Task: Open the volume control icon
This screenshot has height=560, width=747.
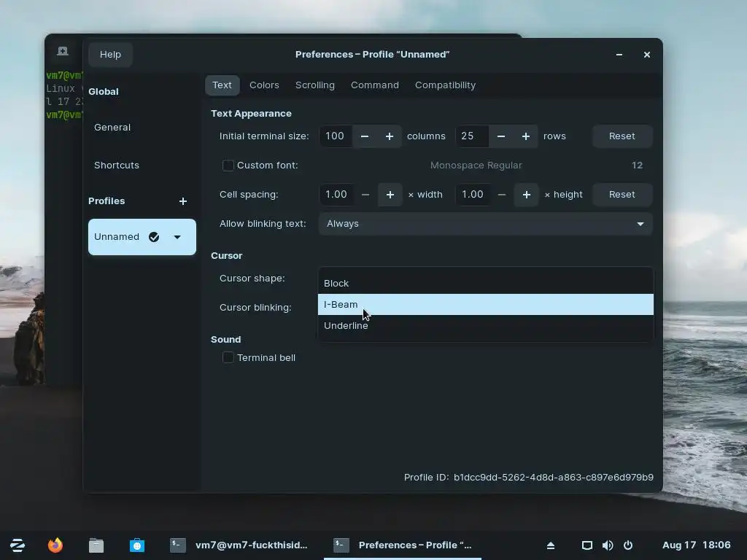Action: point(608,545)
